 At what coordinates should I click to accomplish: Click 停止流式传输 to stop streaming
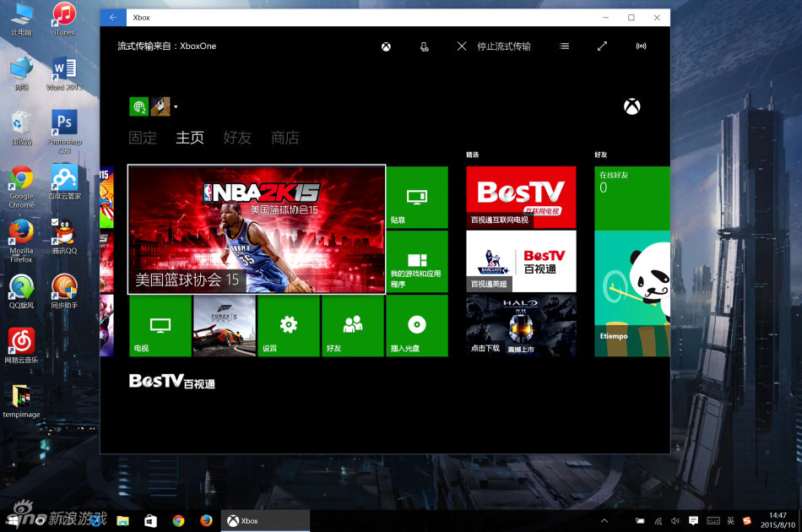(494, 46)
